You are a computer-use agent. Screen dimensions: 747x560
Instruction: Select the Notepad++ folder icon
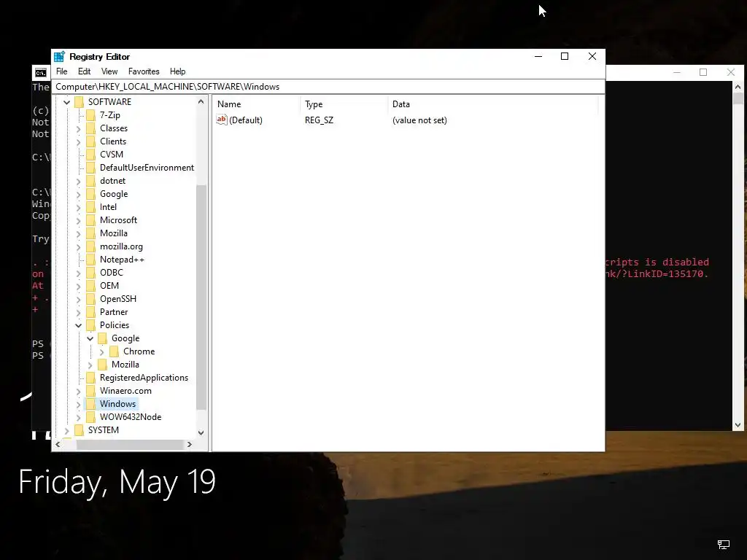pos(91,260)
